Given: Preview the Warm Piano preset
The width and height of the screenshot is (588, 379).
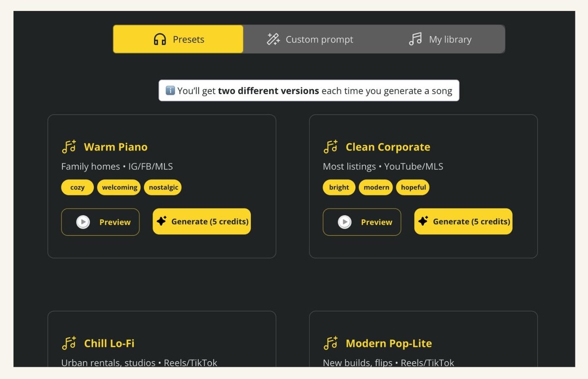Looking at the screenshot, I should click(100, 222).
